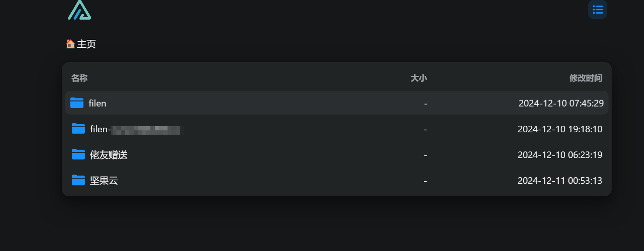The image size is (644, 251).
Task: Click the AList logo icon
Action: [79, 10]
